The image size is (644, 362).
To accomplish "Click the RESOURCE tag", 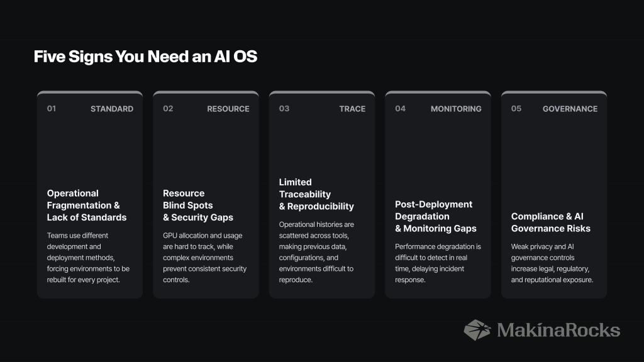I will point(228,109).
